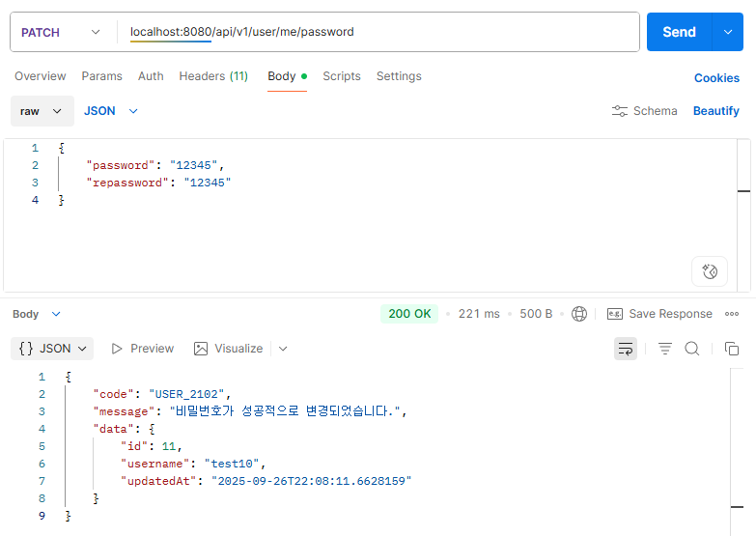The height and width of the screenshot is (536, 756).
Task: Click the "USER_2102" code value
Action: click(186, 394)
